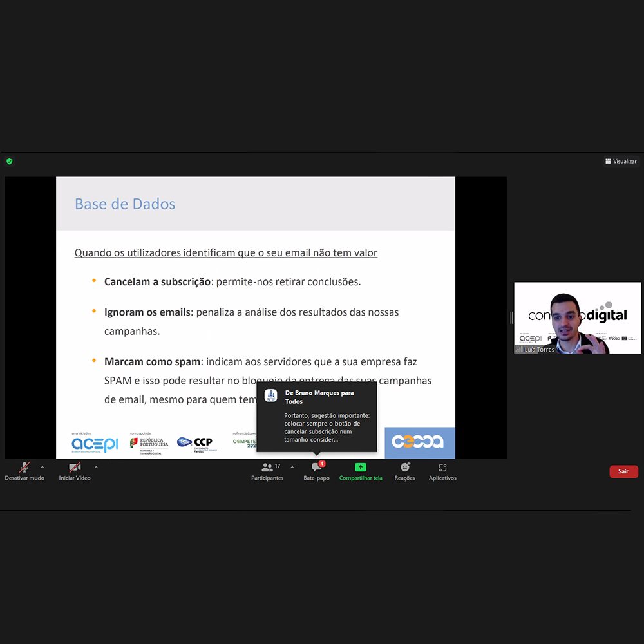
Task: Click the signal strength icon on video tile
Action: (519, 349)
